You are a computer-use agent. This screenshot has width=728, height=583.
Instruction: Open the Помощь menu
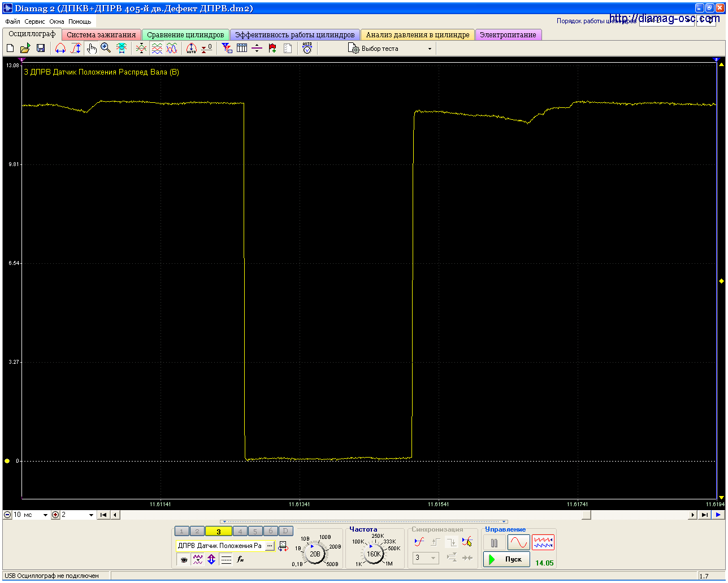coord(80,21)
